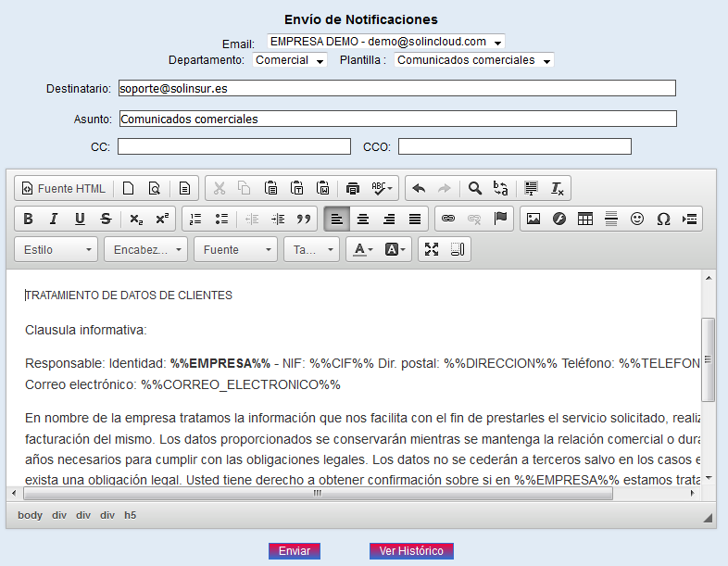The height and width of the screenshot is (566, 728).
Task: Switch to Fuente HTML source view
Action: (x=64, y=188)
